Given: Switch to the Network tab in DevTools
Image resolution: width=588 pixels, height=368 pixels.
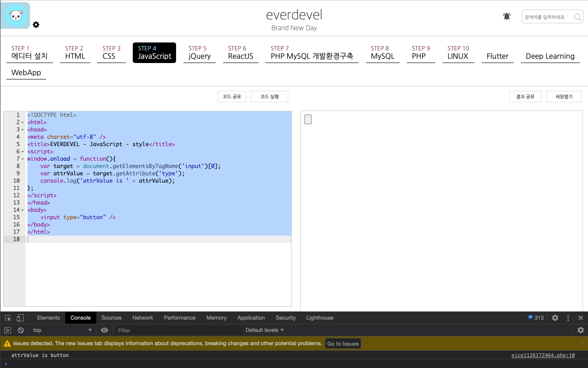Looking at the screenshot, I should (143, 317).
